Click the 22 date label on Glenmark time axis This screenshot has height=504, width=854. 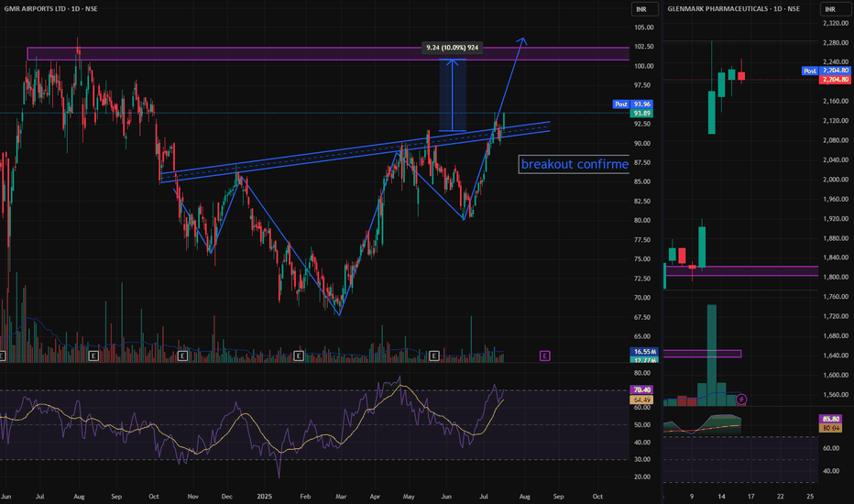coord(780,497)
